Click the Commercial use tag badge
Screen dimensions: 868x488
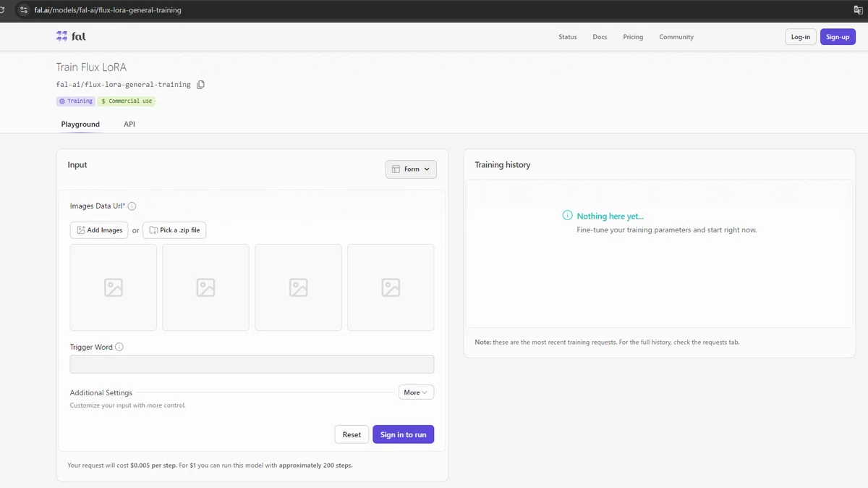pos(127,101)
